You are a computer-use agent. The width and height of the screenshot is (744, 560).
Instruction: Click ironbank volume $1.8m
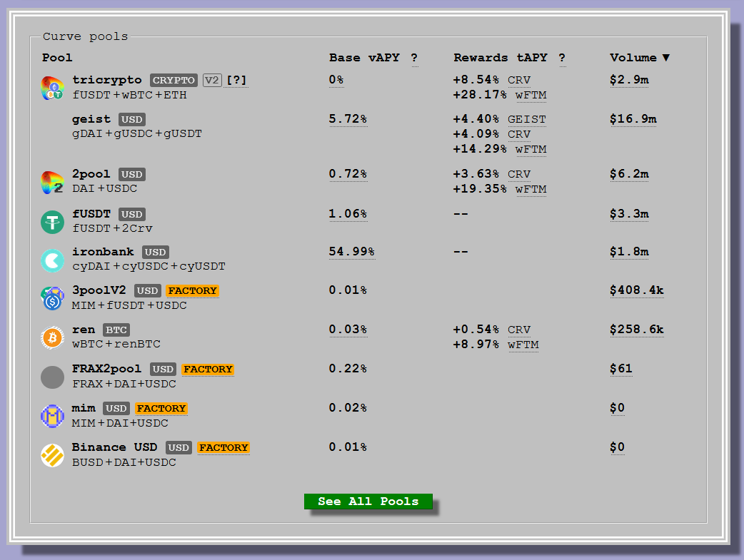pyautogui.click(x=629, y=251)
